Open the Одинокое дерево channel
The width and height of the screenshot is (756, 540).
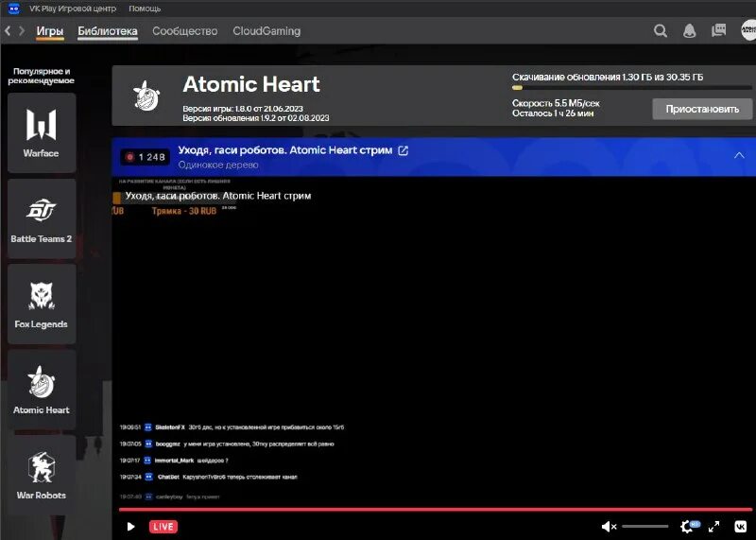[x=218, y=165]
